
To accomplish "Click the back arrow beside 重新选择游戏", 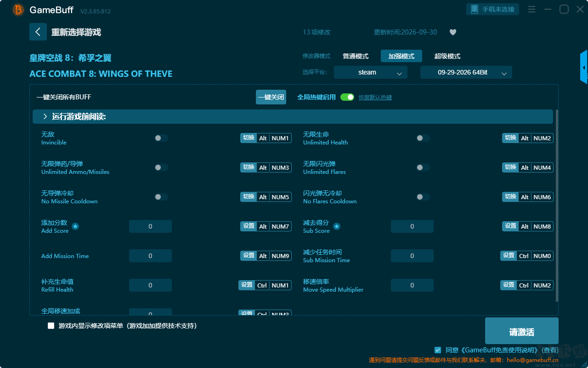I will (x=38, y=32).
